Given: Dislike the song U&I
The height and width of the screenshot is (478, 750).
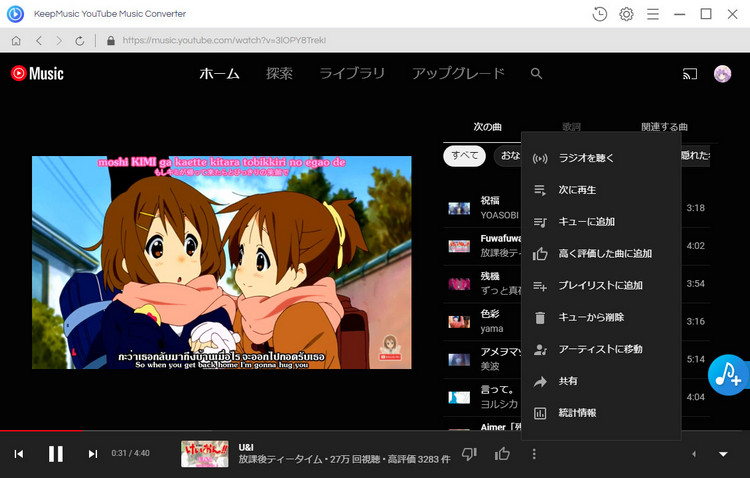Looking at the screenshot, I should [x=469, y=454].
